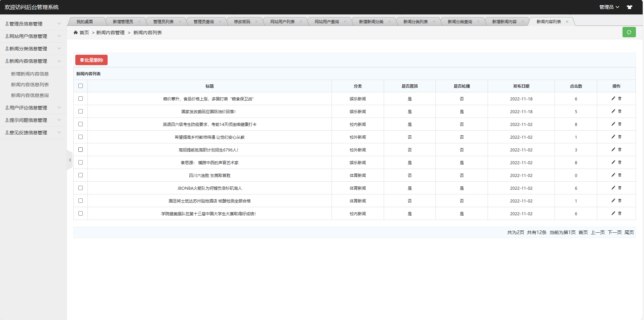Open 新闻内容信息查询 sidebar item

pyautogui.click(x=30, y=95)
